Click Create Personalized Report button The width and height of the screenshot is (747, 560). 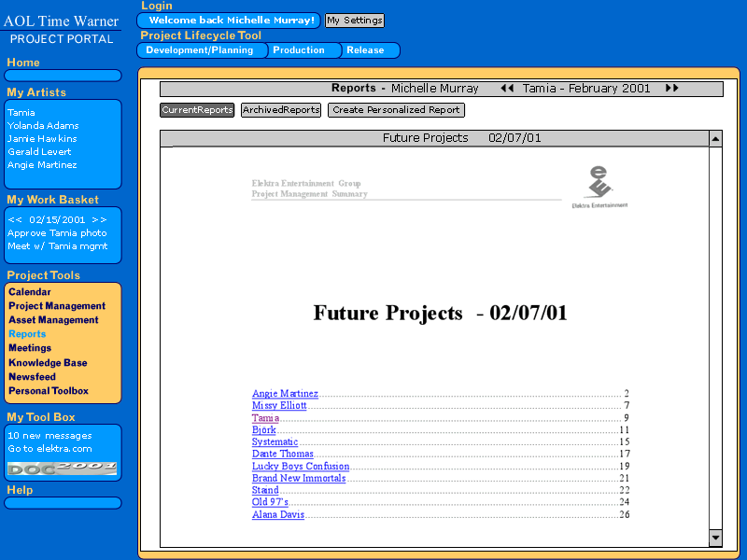point(396,110)
